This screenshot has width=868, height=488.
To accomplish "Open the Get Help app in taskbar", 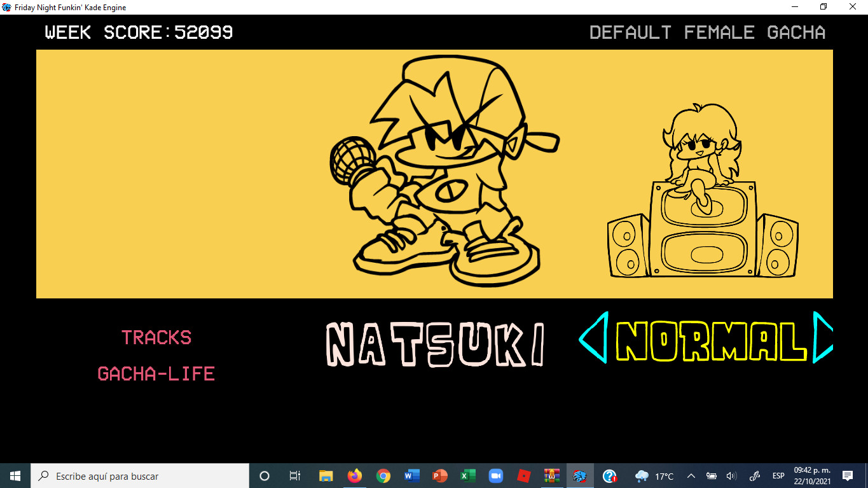I will [609, 476].
